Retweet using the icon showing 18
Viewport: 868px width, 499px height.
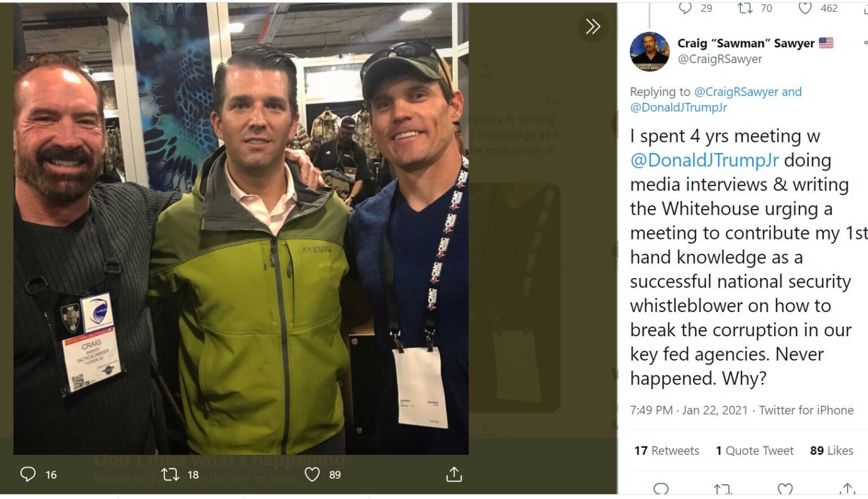point(170,474)
